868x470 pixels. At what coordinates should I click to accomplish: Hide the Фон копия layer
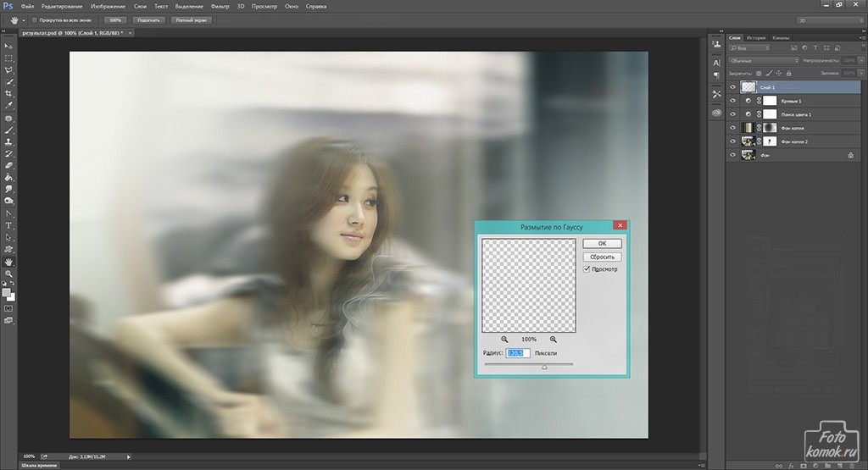pyautogui.click(x=733, y=128)
